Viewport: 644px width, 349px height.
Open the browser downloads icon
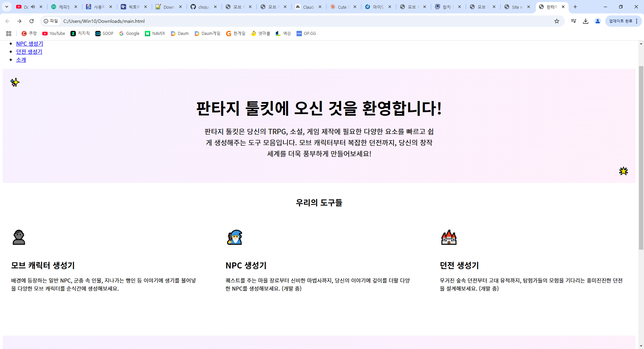[x=586, y=21]
